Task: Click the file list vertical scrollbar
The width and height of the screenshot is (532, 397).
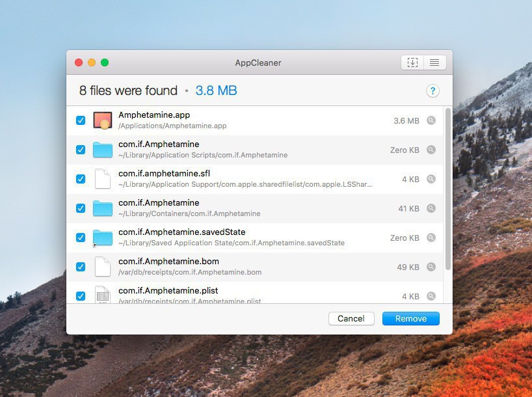Action: [448, 189]
